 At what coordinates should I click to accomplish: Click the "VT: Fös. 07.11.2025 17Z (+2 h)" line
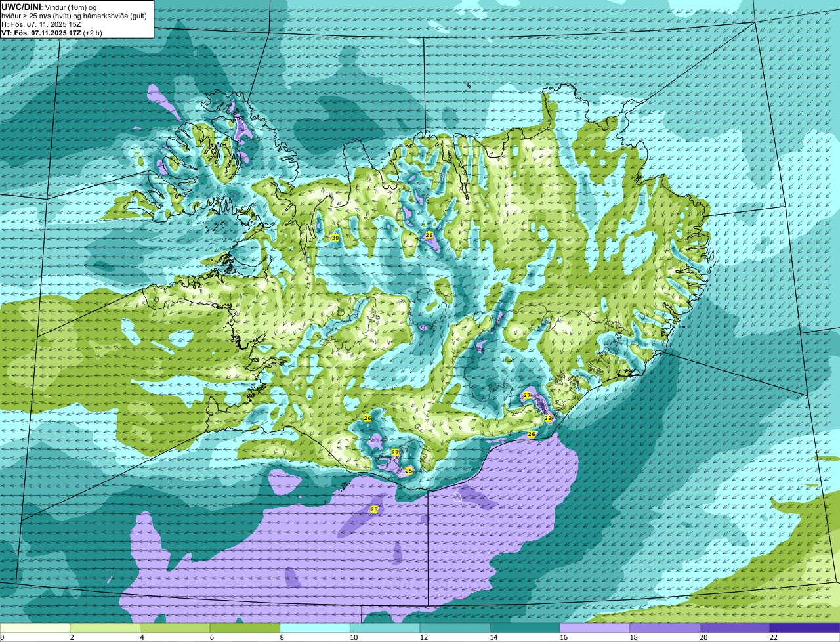coord(52,33)
